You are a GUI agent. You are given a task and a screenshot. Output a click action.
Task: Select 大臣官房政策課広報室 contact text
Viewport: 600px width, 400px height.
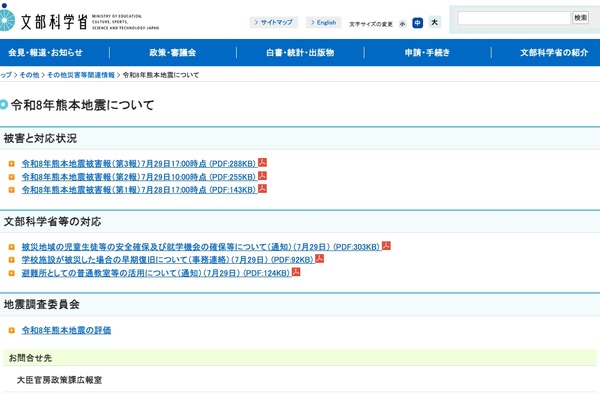pos(59,380)
